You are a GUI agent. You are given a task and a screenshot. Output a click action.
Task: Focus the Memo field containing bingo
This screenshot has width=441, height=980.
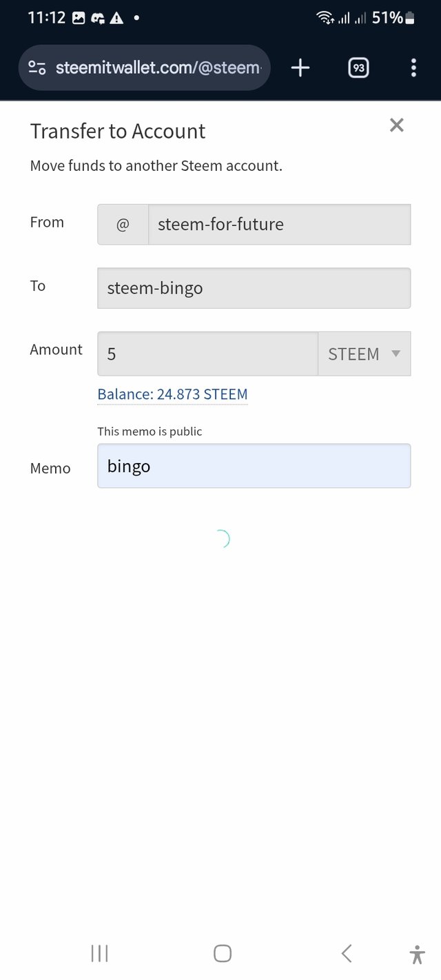254,466
